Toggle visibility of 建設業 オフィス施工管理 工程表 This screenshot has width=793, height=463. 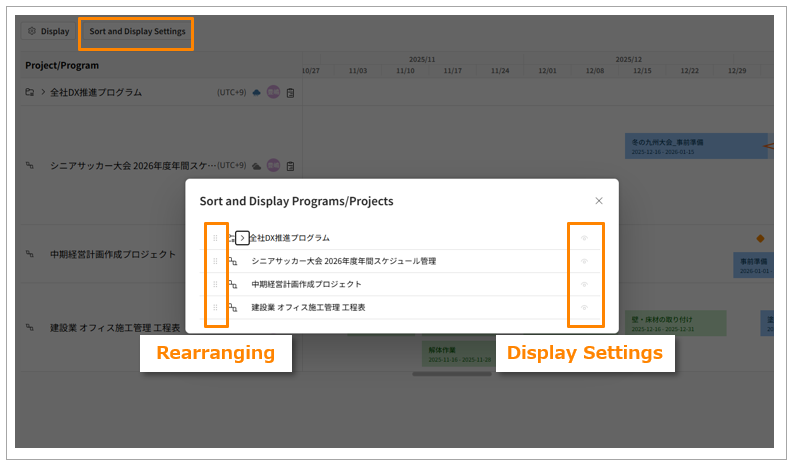coord(585,307)
